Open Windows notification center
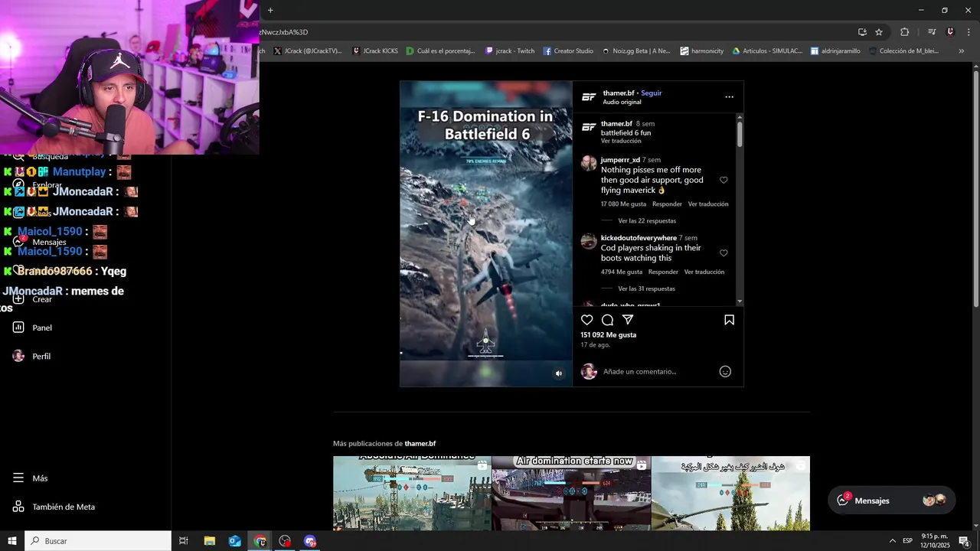This screenshot has height=551, width=980. [964, 541]
